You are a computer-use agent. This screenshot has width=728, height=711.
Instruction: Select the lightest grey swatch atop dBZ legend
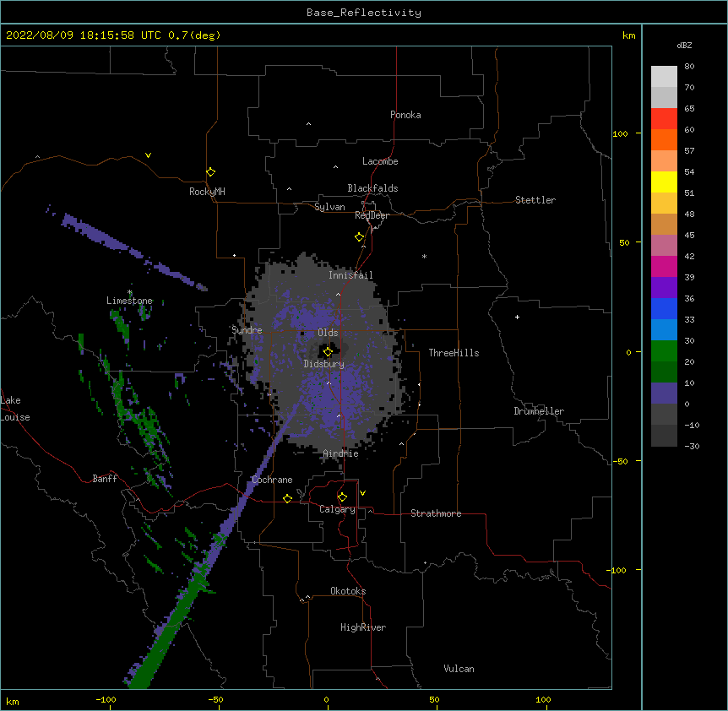[x=664, y=77]
